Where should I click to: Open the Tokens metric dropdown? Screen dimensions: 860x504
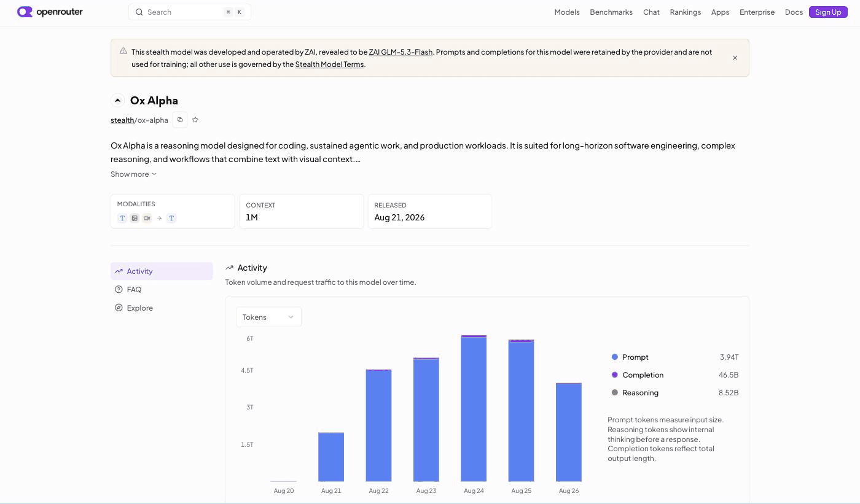tap(268, 317)
